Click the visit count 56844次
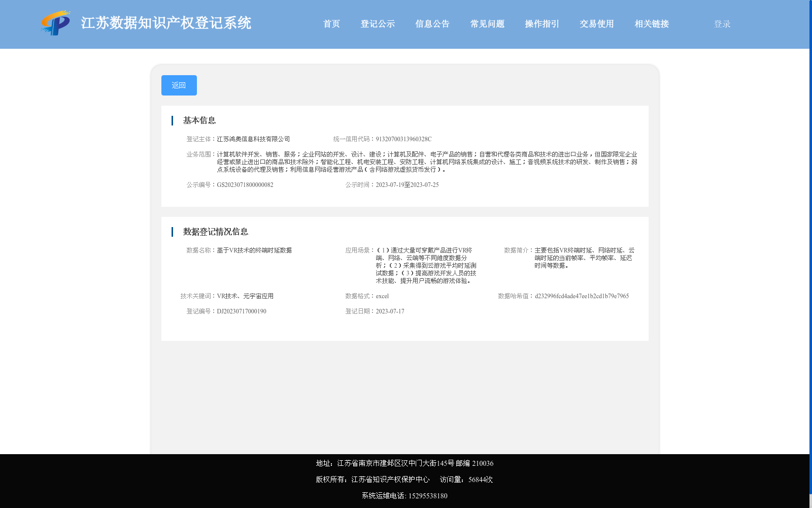The width and height of the screenshot is (812, 508). (481, 480)
